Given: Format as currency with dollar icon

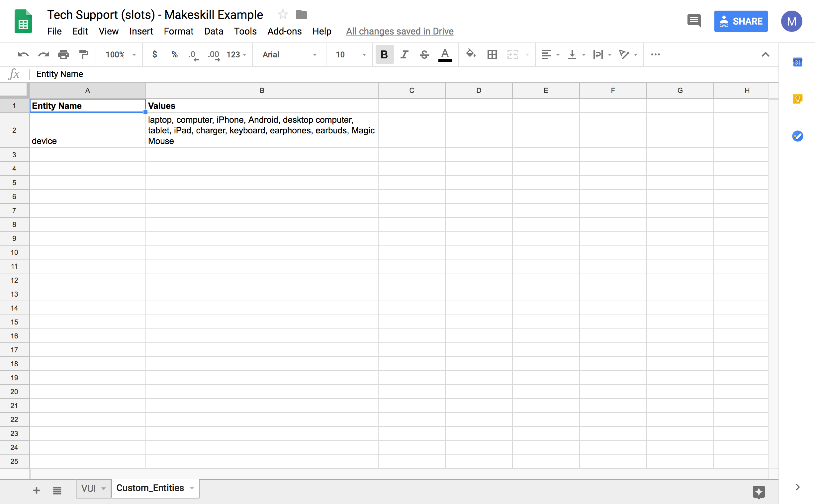Looking at the screenshot, I should (x=154, y=54).
